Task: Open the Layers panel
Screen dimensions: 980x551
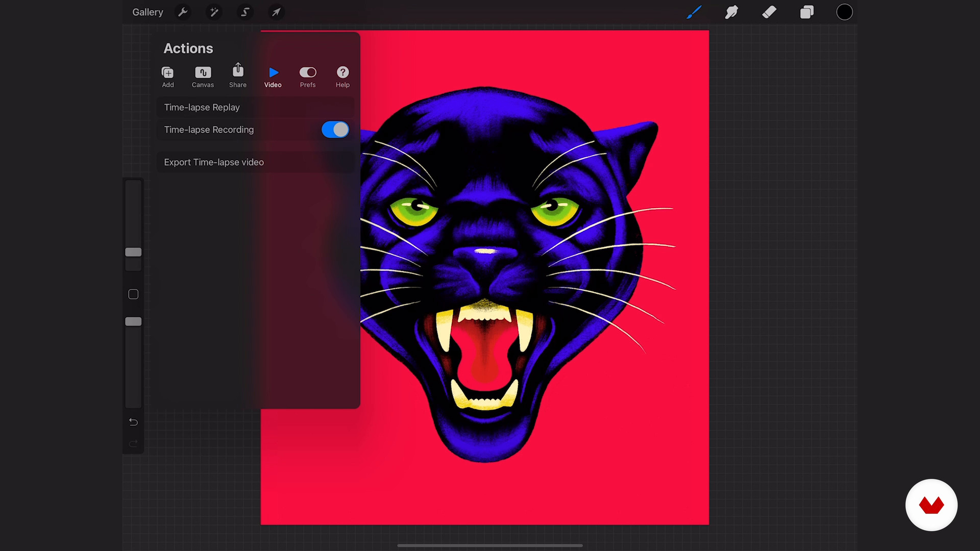Action: pyautogui.click(x=807, y=12)
